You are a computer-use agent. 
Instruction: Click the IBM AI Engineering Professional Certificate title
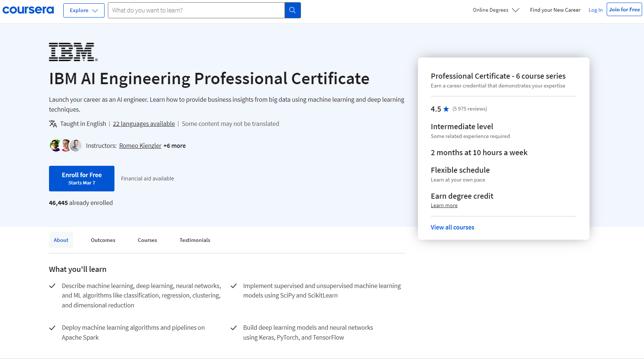pyautogui.click(x=209, y=79)
